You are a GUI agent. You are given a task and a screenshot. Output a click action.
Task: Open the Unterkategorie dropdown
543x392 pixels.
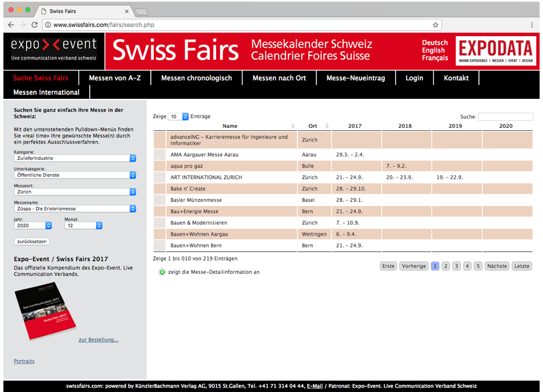pos(75,175)
